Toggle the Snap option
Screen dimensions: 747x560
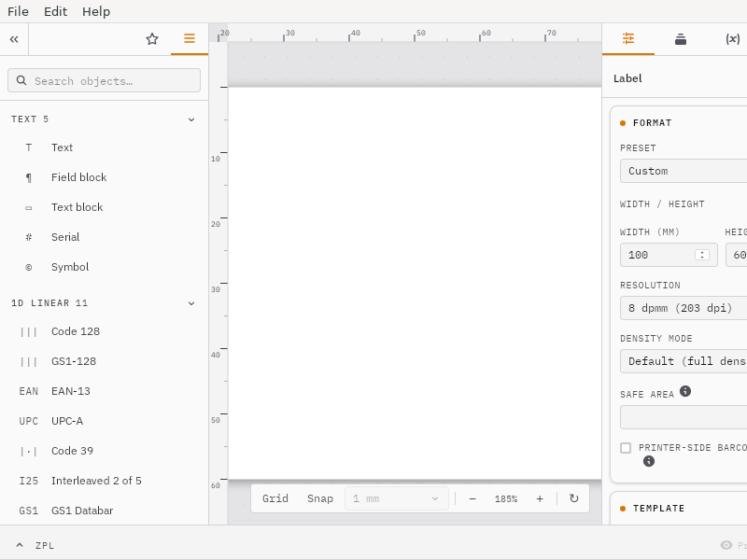[320, 498]
